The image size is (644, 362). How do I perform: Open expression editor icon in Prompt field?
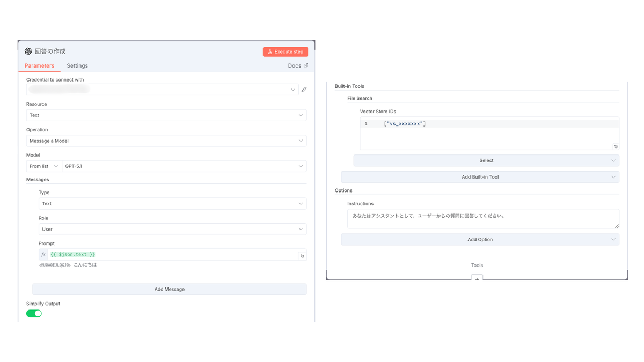point(302,256)
